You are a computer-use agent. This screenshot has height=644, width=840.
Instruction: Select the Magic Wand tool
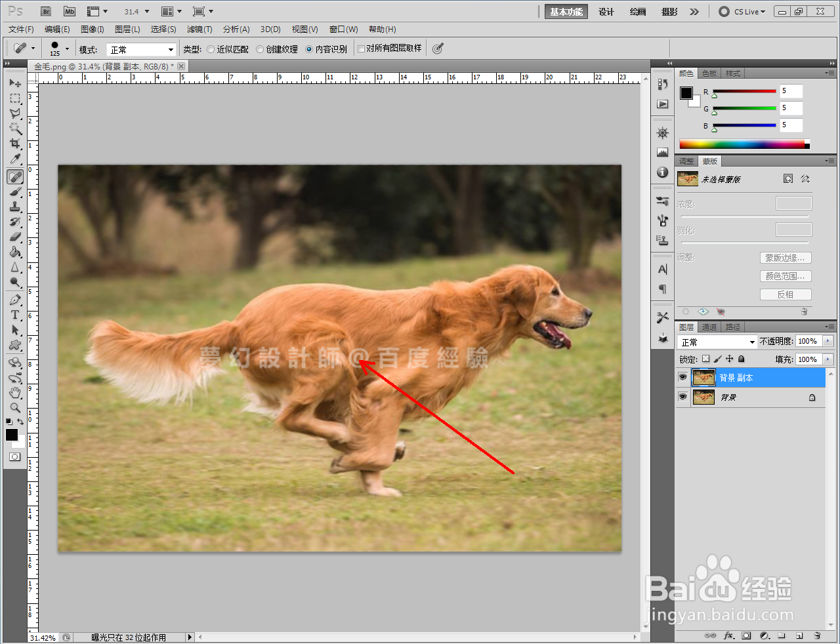[15, 129]
